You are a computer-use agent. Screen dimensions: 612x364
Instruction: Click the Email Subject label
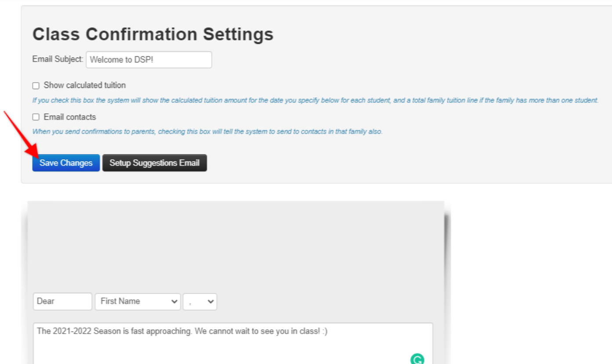pos(58,59)
